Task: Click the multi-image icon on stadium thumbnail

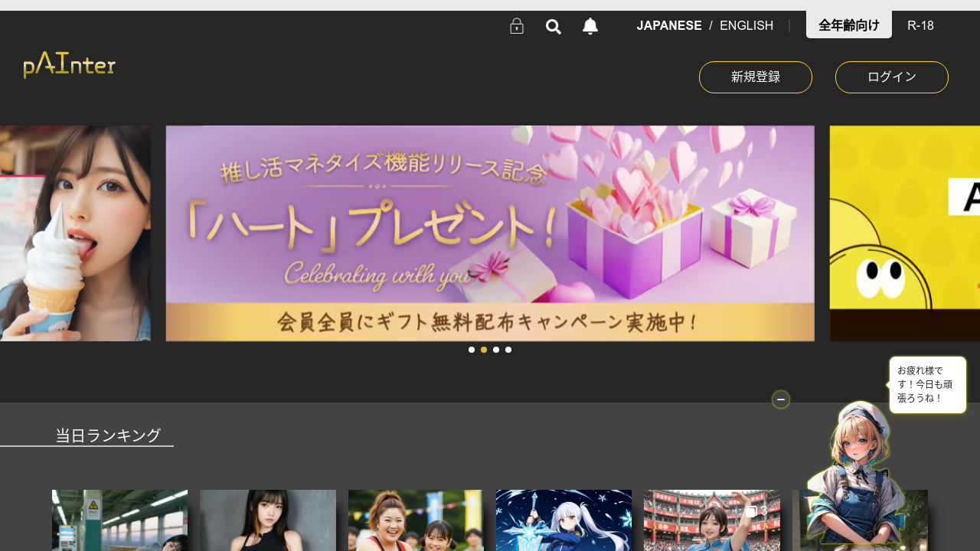Action: [x=751, y=510]
